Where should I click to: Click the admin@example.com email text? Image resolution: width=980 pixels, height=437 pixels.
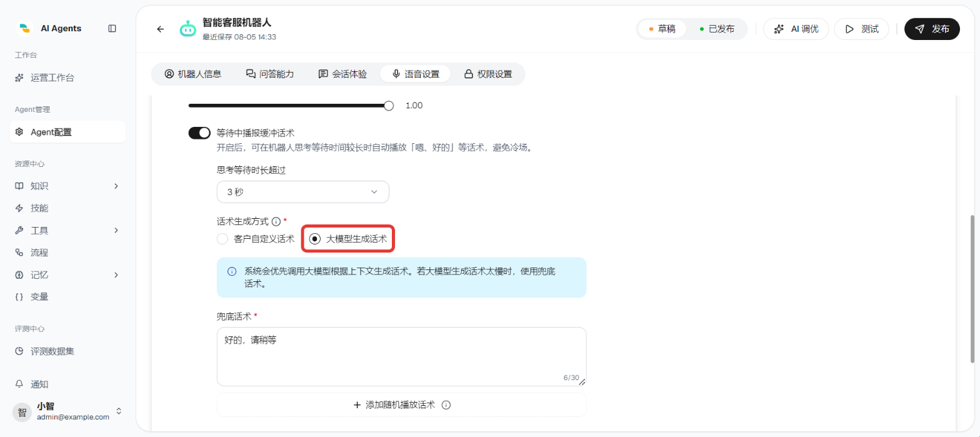73,417
